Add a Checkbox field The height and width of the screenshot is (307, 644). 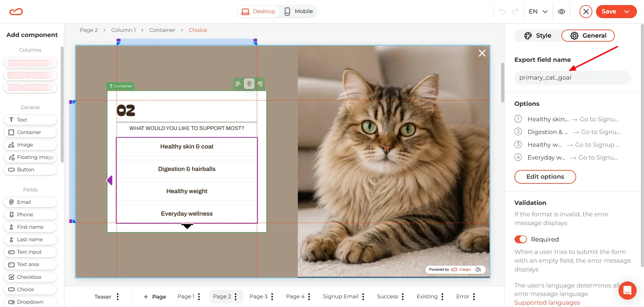30,277
